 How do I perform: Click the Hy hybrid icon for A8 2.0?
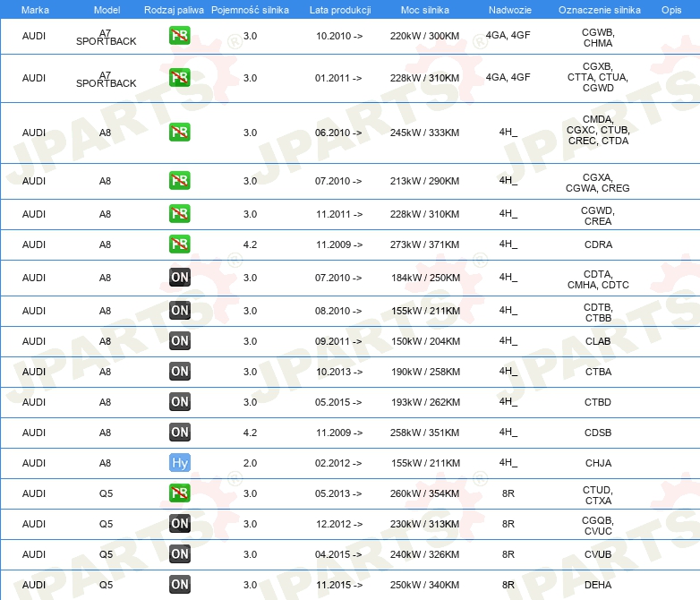pos(179,463)
